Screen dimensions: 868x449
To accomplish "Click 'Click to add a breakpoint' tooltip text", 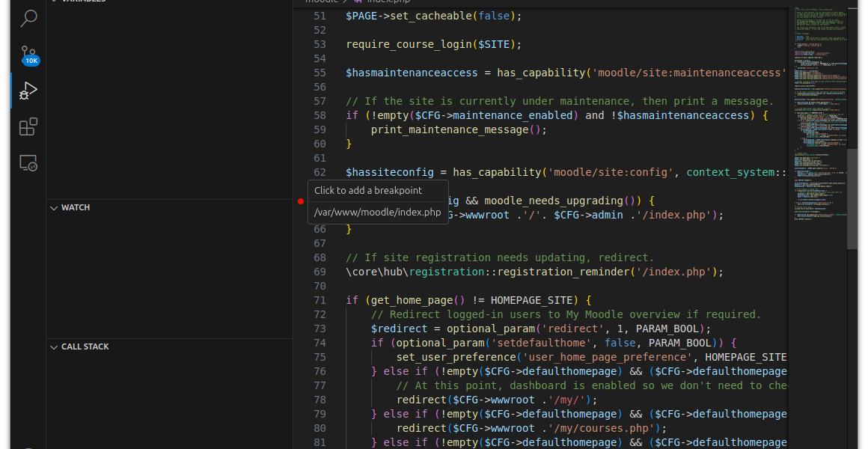I will pyautogui.click(x=368, y=191).
